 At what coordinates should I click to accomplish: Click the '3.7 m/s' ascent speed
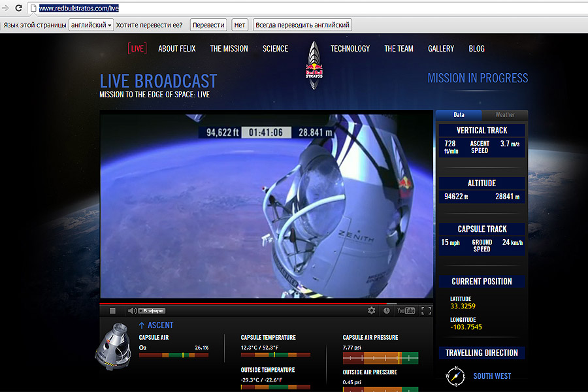tap(510, 144)
